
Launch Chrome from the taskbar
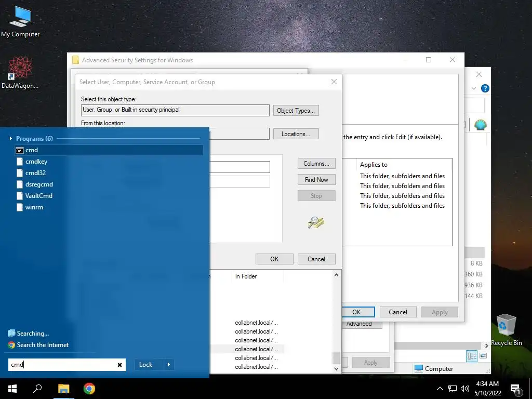pos(89,389)
